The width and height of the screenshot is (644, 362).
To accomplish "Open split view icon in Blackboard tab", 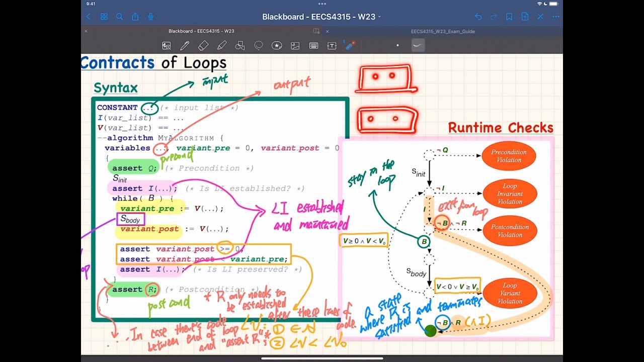I will pyautogui.click(x=316, y=31).
